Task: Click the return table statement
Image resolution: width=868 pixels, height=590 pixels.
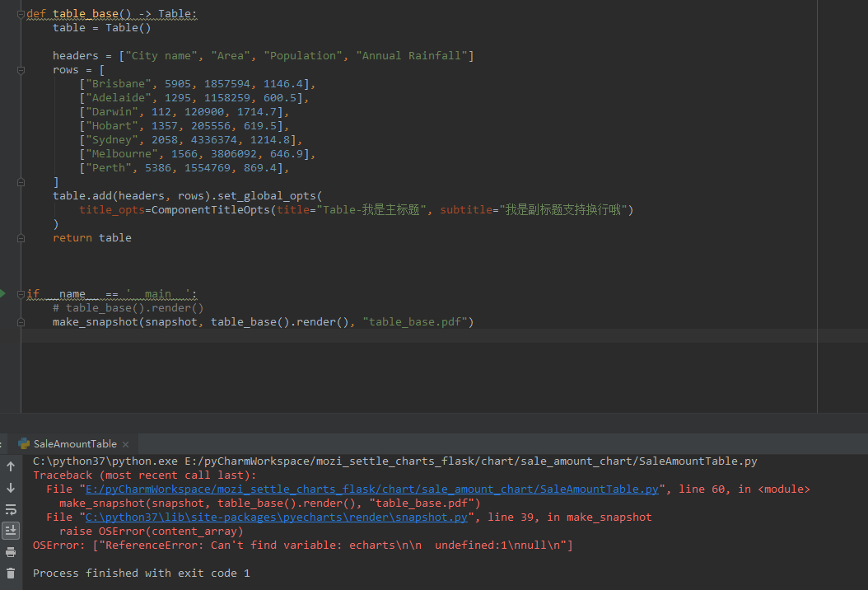Action: click(92, 237)
